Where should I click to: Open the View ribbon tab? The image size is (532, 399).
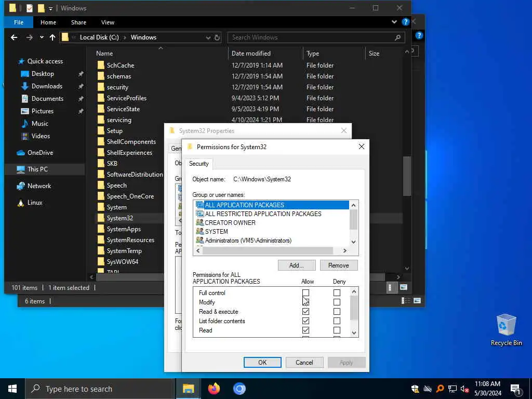[x=108, y=22]
